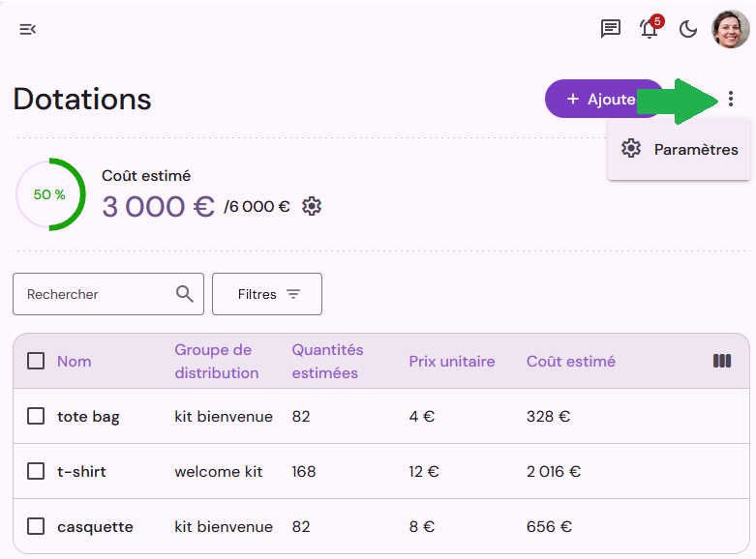This screenshot has height=559, width=756.
Task: Tick the casquette row checkbox
Action: point(36,526)
